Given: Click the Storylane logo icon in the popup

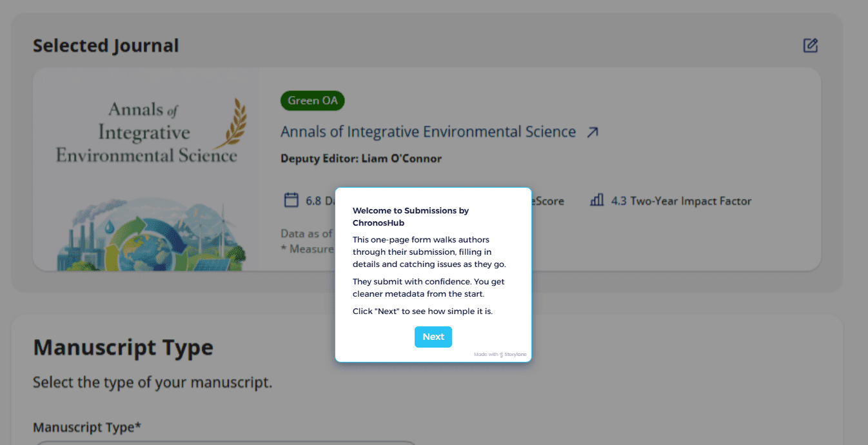Looking at the screenshot, I should coord(501,355).
